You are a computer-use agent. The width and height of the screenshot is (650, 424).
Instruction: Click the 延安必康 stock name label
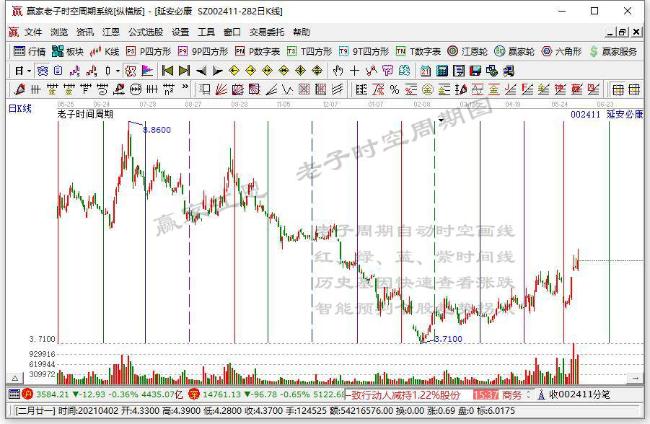(x=625, y=114)
